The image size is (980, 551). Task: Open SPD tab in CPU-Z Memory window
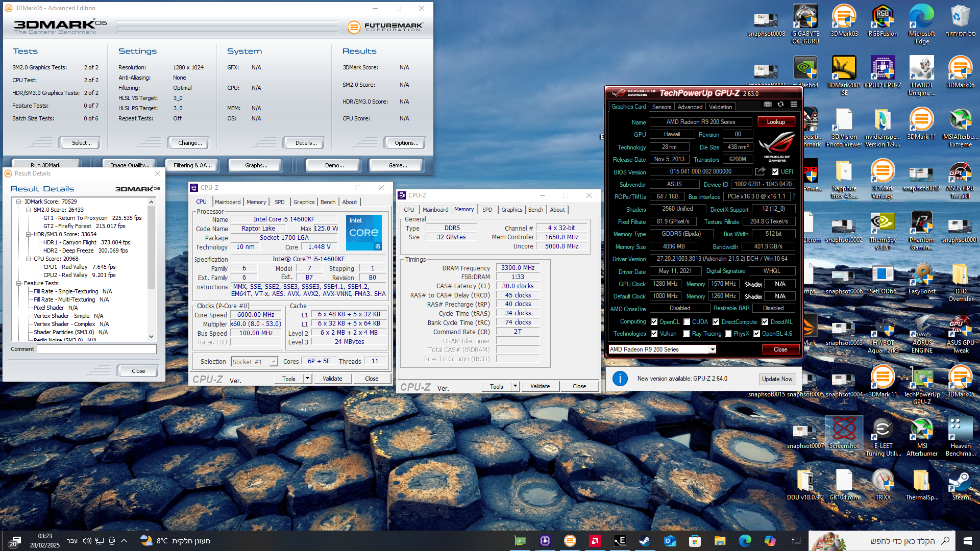point(487,210)
